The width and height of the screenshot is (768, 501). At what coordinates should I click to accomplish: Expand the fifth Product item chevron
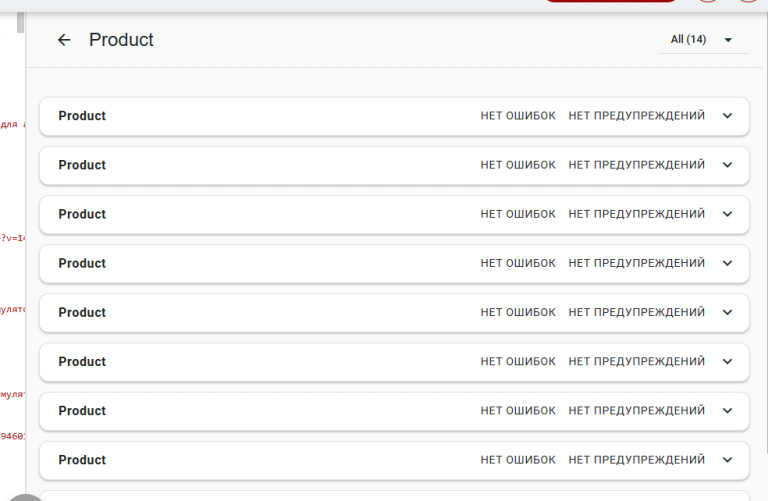727,312
